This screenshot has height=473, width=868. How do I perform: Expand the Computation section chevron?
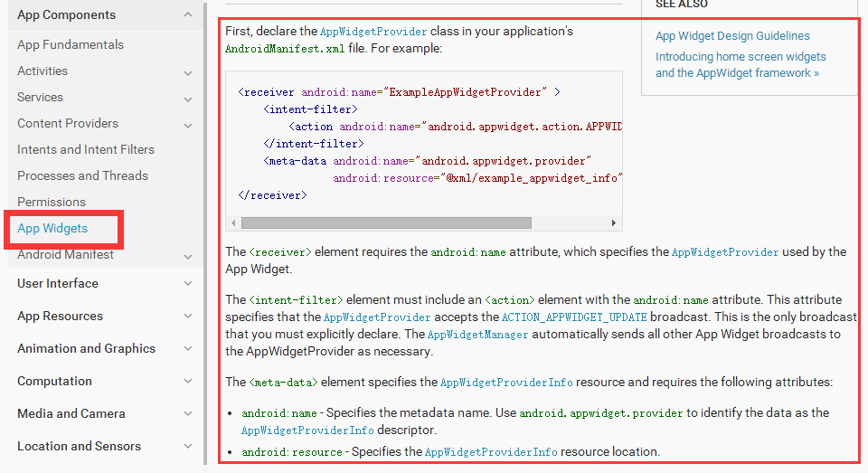click(188, 381)
